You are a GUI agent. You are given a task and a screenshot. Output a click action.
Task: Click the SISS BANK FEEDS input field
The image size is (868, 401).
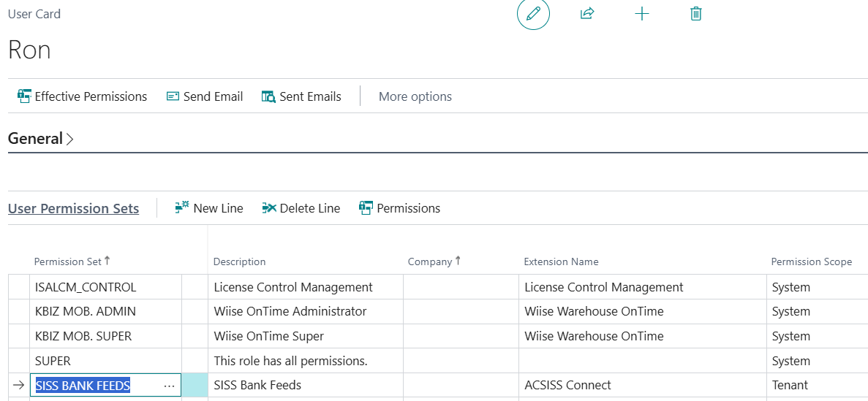click(95, 386)
